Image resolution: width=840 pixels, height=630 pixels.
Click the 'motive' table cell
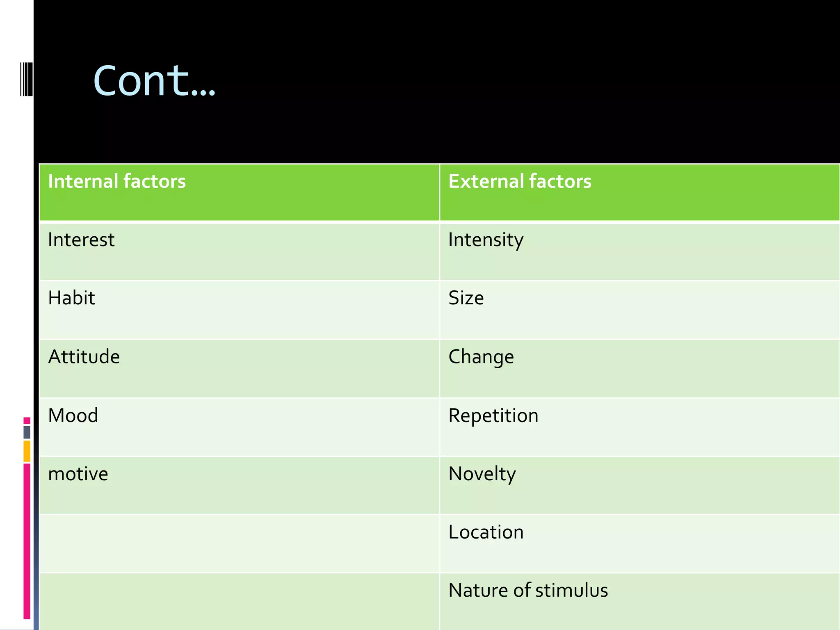pyautogui.click(x=239, y=485)
